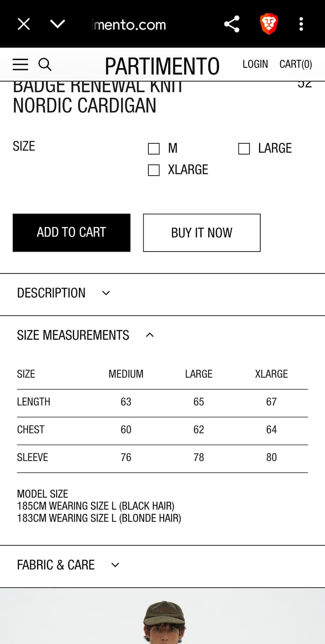Tick the XLARGE size checkbox
325x644 pixels.
pos(153,170)
